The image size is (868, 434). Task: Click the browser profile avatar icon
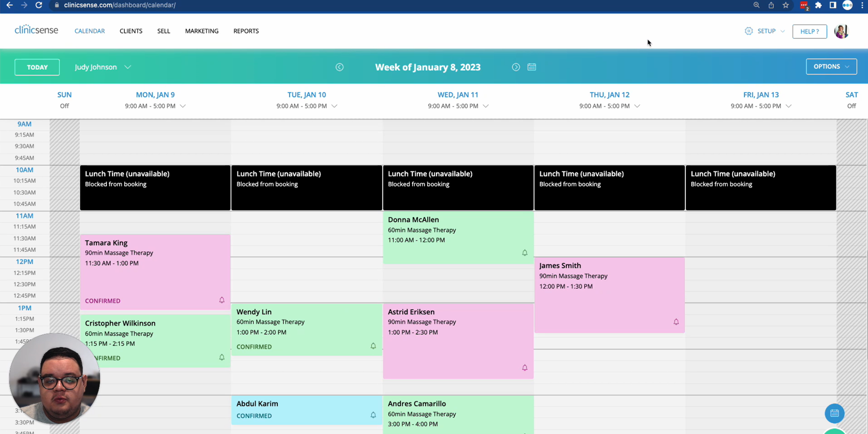pos(848,5)
